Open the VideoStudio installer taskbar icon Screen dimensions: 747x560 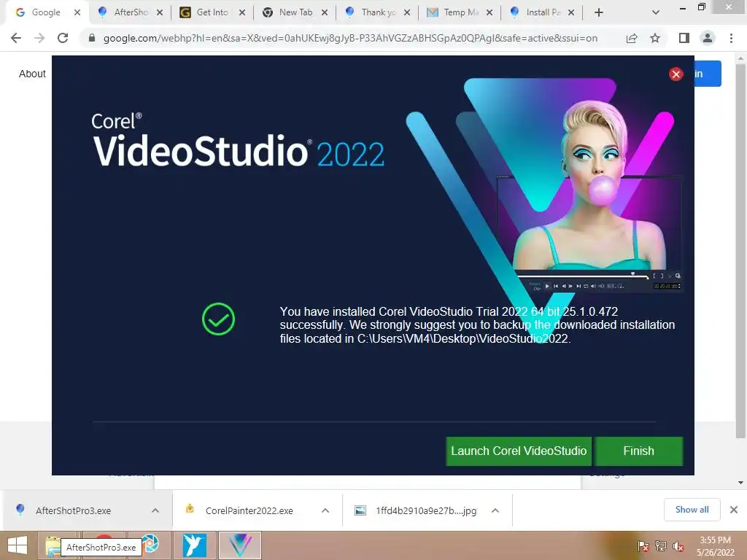(x=239, y=545)
